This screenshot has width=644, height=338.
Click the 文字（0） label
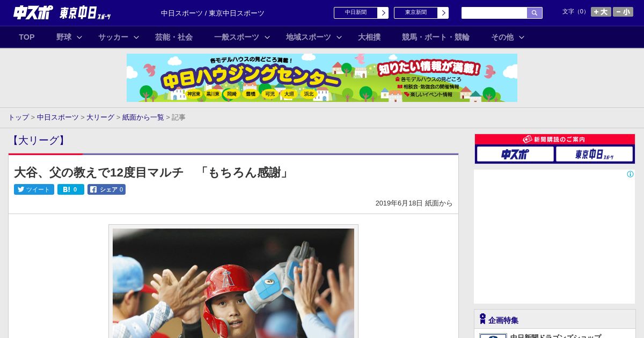[575, 12]
